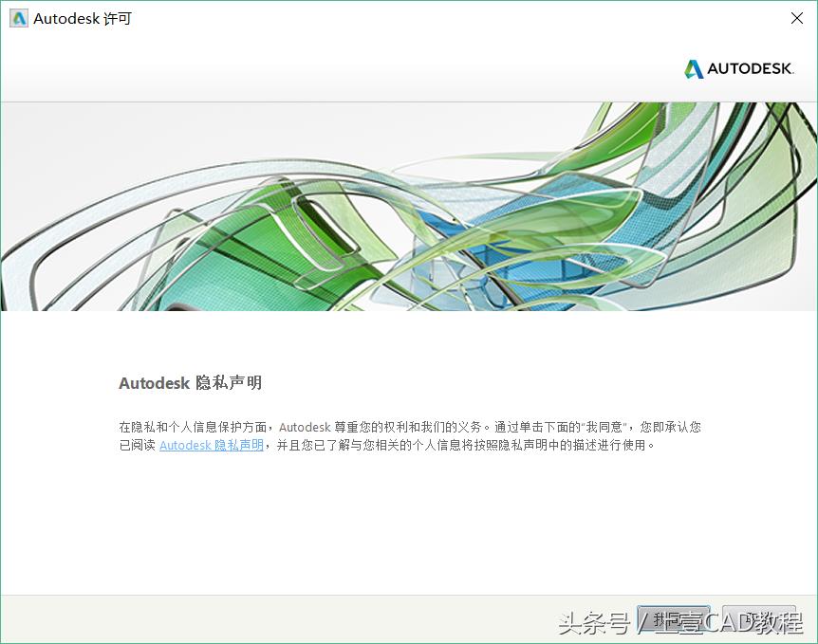Click the Autodesk icon in the title bar

click(x=19, y=19)
